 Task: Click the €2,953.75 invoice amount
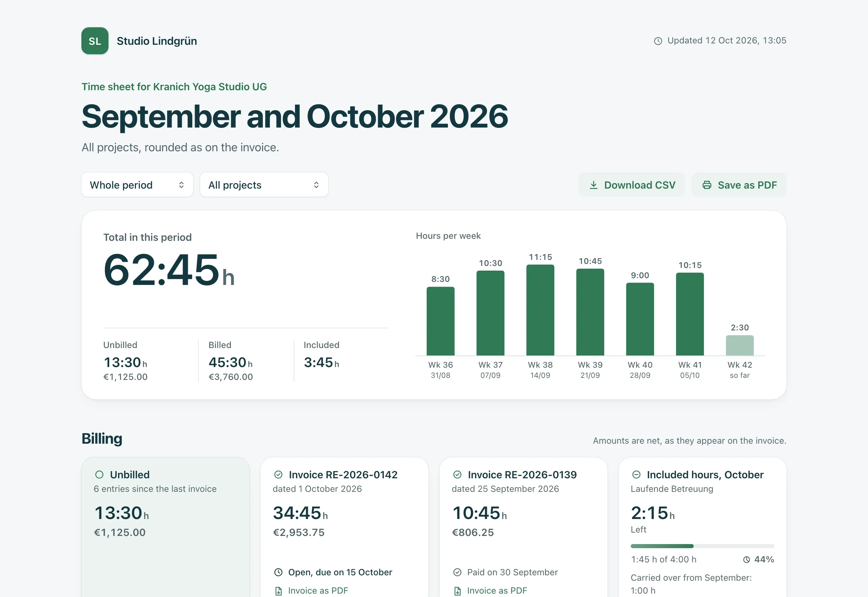pyautogui.click(x=299, y=533)
